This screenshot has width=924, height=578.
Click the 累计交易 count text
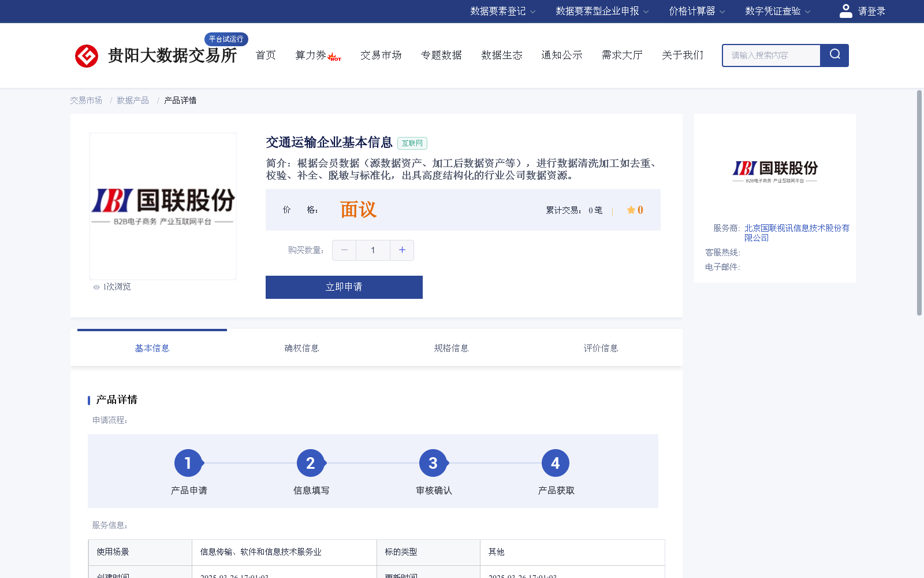pyautogui.click(x=574, y=210)
